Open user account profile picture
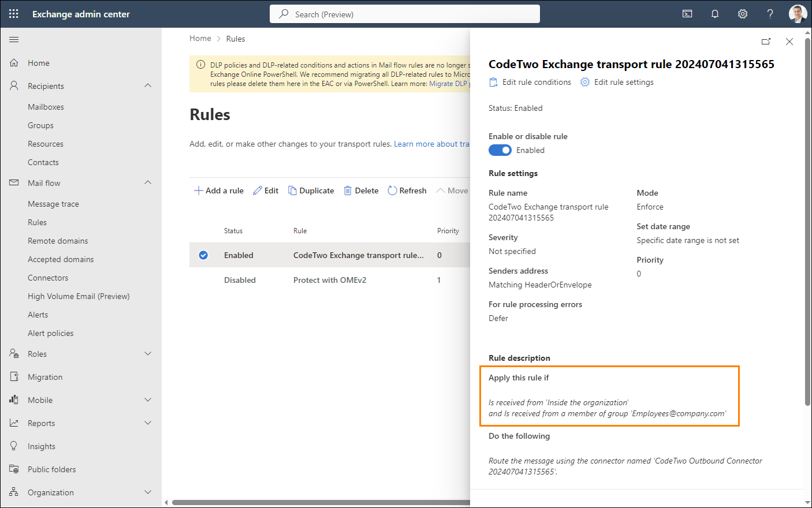This screenshot has width=812, height=508. tap(798, 14)
